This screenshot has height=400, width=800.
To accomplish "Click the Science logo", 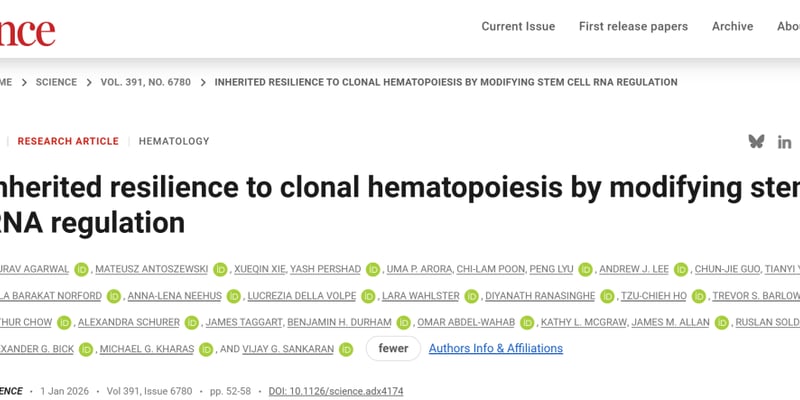I will [27, 30].
